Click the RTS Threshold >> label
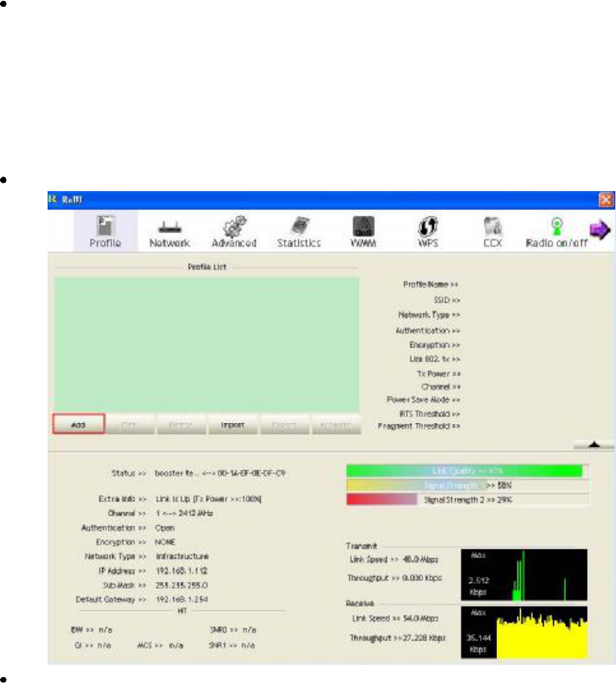 430,414
